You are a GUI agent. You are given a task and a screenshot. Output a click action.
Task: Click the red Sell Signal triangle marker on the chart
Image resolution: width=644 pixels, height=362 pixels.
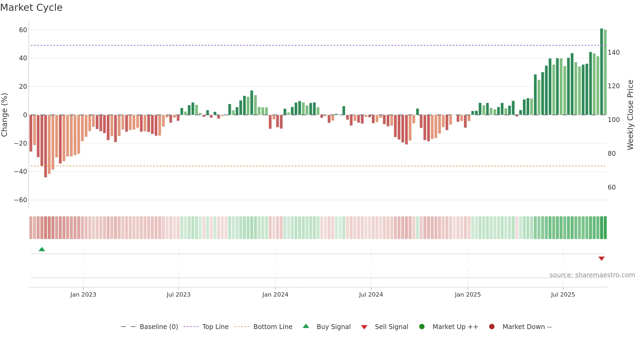coord(602,258)
